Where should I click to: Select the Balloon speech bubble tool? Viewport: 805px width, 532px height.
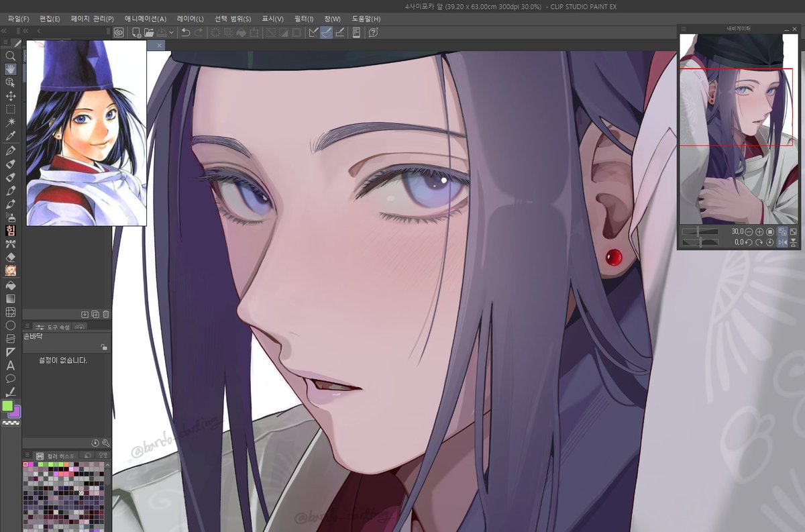coord(11,379)
